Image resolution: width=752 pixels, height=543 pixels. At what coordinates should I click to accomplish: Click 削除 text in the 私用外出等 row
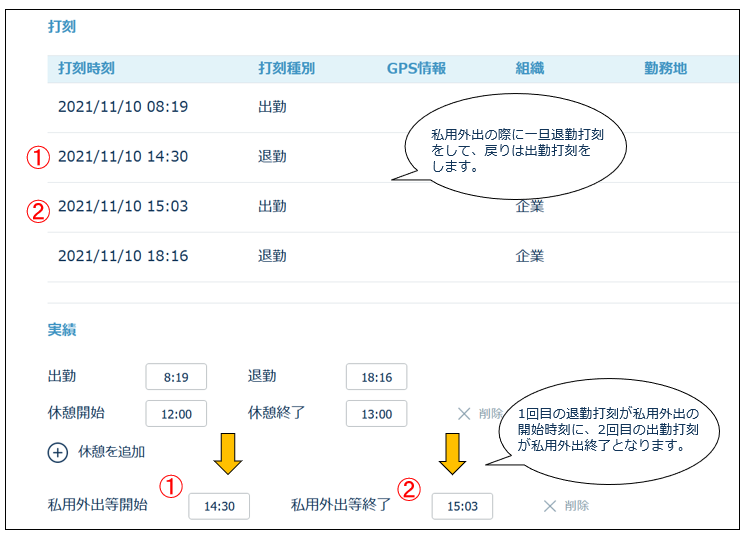pyautogui.click(x=576, y=506)
